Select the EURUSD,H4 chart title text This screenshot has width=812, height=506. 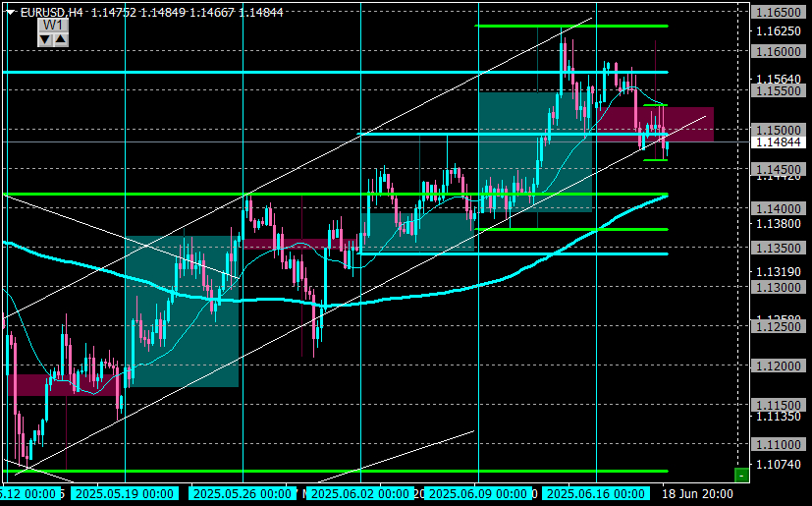pyautogui.click(x=51, y=13)
